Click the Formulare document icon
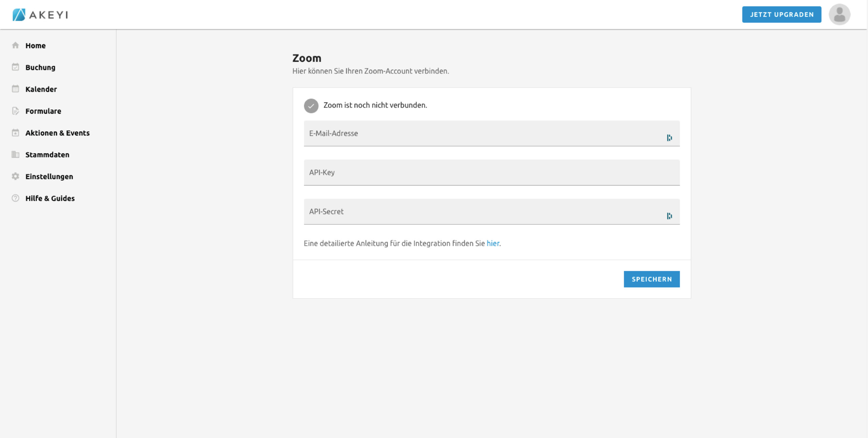The height and width of the screenshot is (438, 868). point(15,111)
